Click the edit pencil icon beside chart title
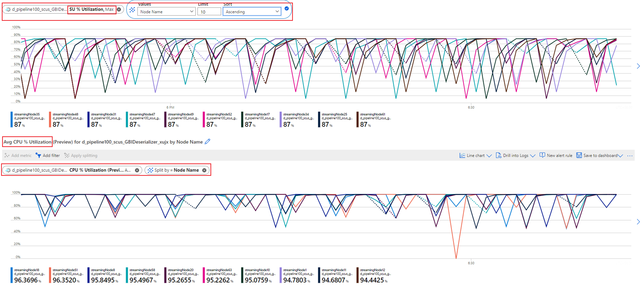Viewport: 644px width, 287px height. (x=207, y=142)
